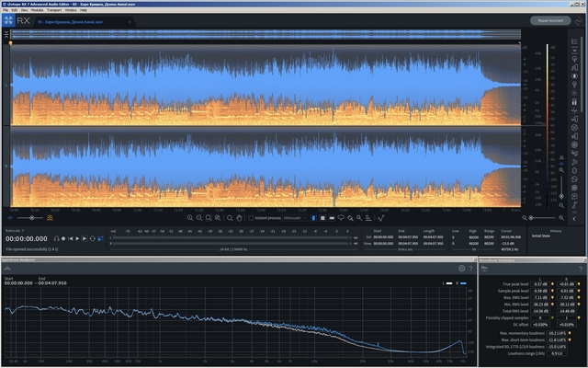Select the grab-and-drag hand tool
Image resolution: width=588 pixels, height=368 pixels.
pyautogui.click(x=239, y=218)
